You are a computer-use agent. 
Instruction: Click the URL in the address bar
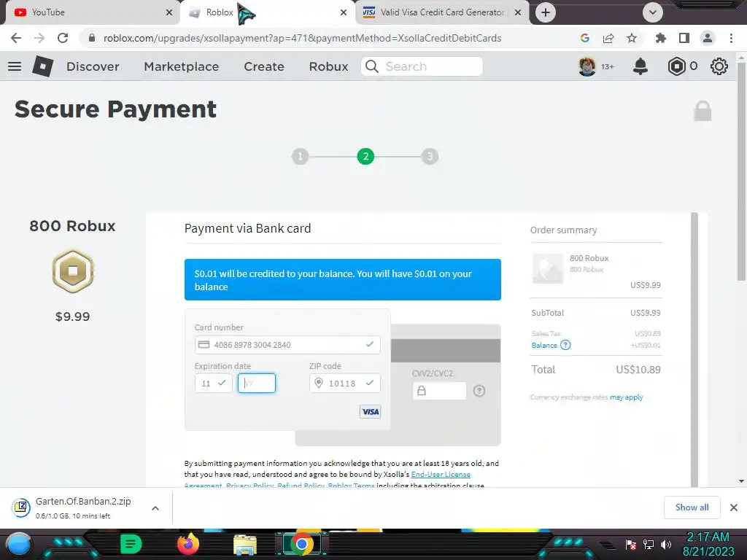(302, 38)
